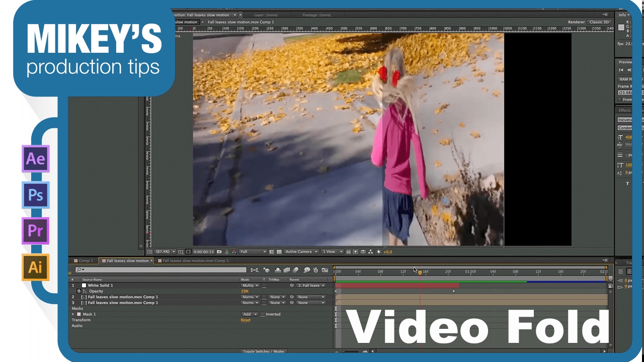Viewport: 644px width, 362px height.
Task: Click the Adobe After Effects Ae badge
Action: [35, 159]
